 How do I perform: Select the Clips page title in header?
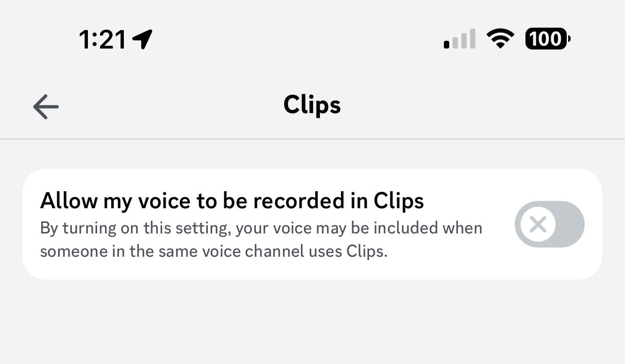312,105
